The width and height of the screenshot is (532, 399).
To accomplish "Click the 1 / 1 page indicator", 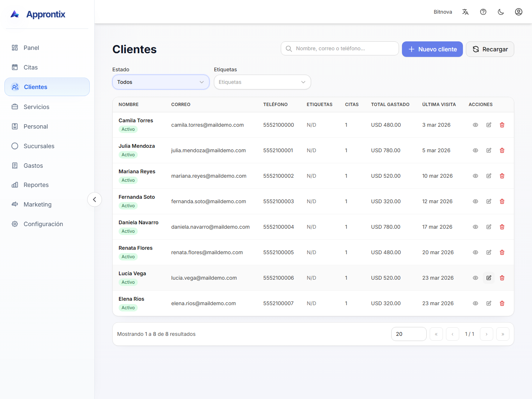I will [470, 334].
